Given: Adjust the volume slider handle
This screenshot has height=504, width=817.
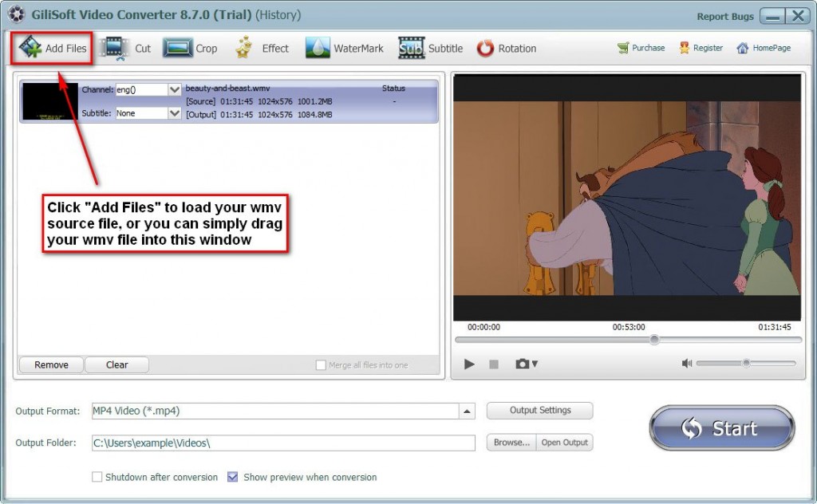Looking at the screenshot, I should click(x=746, y=363).
